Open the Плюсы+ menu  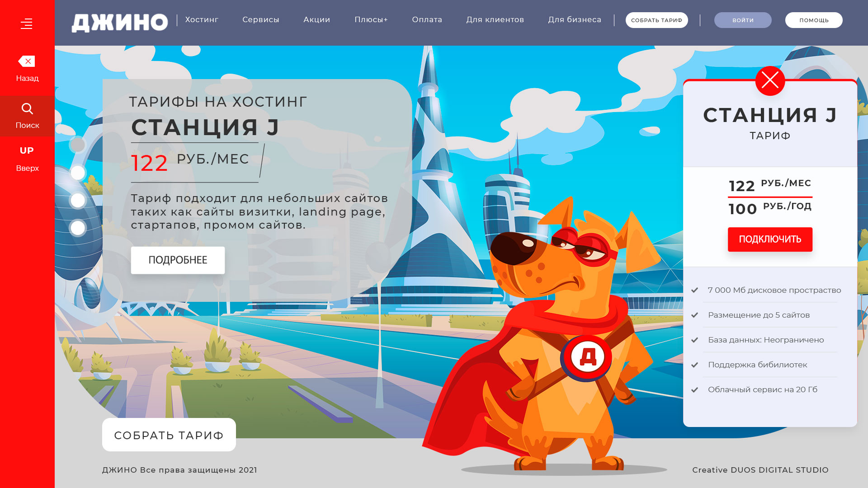pos(371,20)
